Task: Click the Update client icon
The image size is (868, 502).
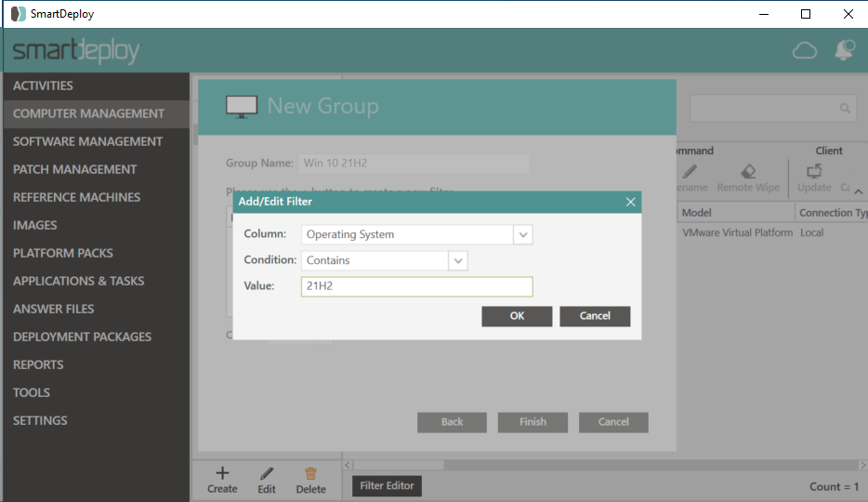Action: (x=814, y=172)
